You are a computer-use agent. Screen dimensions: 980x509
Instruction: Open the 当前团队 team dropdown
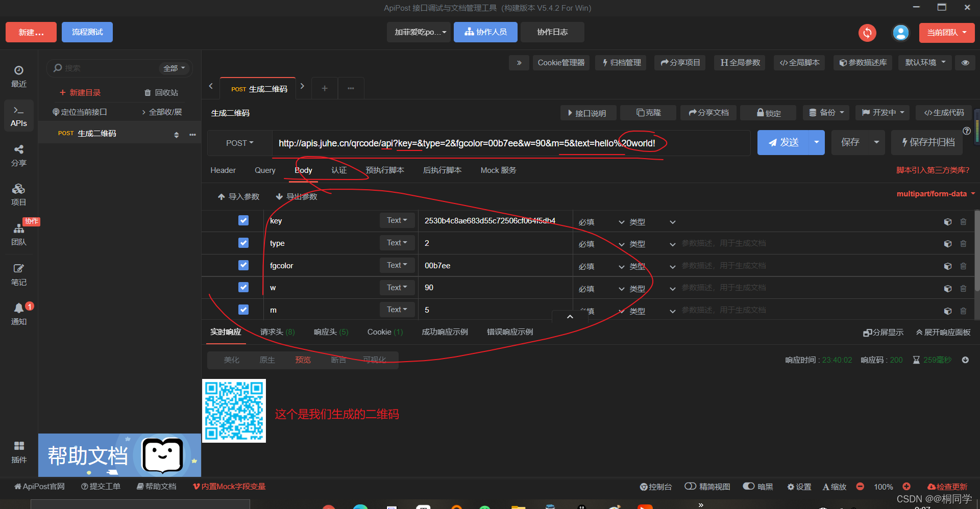click(947, 33)
